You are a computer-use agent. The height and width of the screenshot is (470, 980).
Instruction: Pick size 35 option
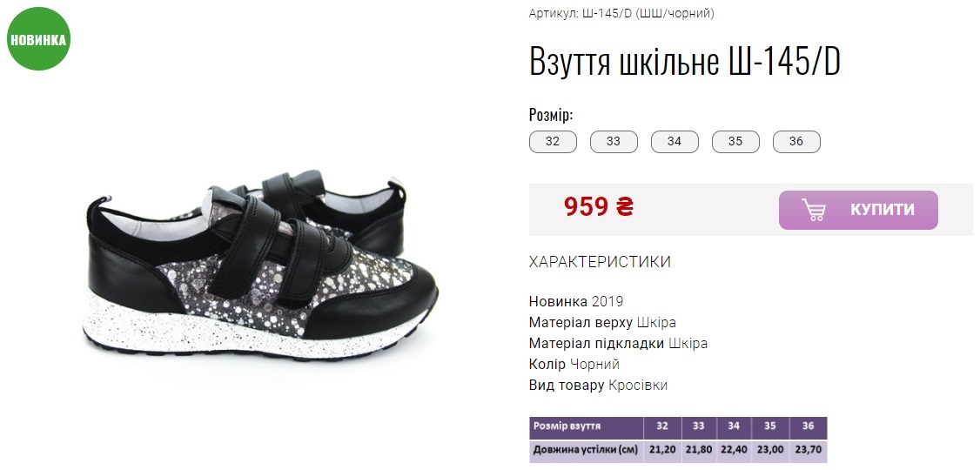pyautogui.click(x=735, y=142)
